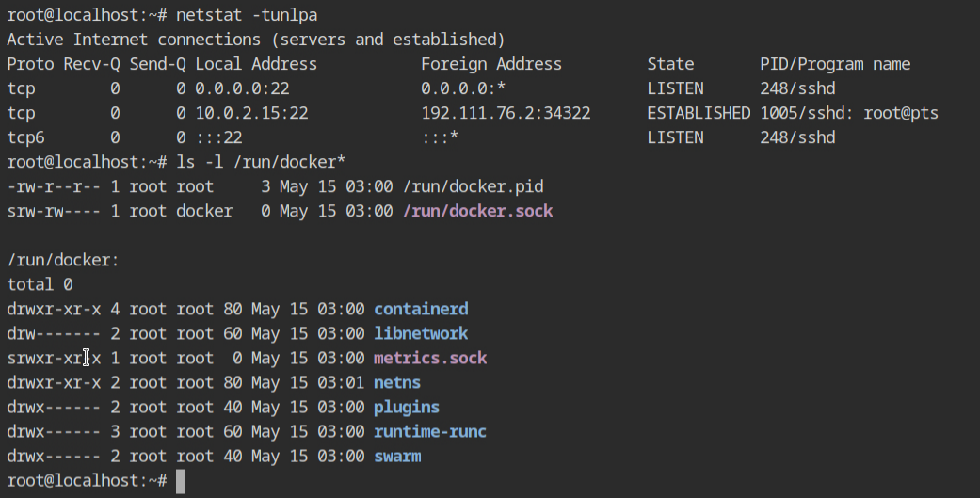This screenshot has height=498, width=980.
Task: Click the 1005/sshd: root@pts process entry
Action: coord(849,113)
